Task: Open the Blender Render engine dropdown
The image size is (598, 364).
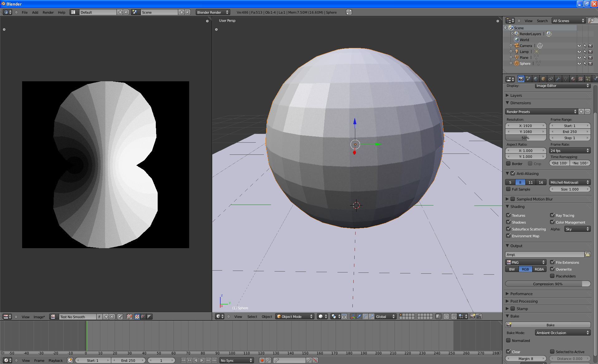Action: pyautogui.click(x=213, y=12)
